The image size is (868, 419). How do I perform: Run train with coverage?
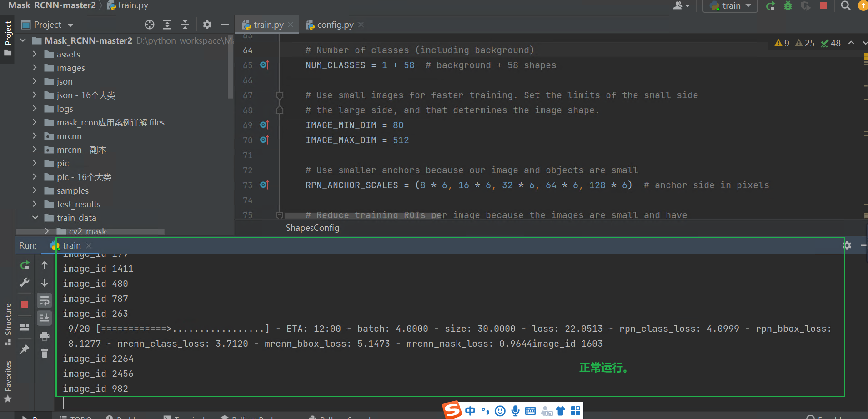pyautogui.click(x=805, y=6)
